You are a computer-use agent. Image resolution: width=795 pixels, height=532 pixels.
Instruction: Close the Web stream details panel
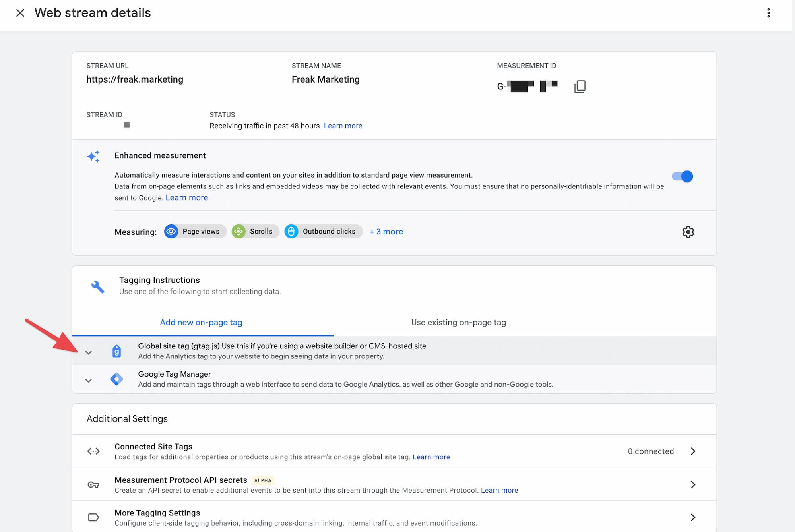tap(20, 13)
